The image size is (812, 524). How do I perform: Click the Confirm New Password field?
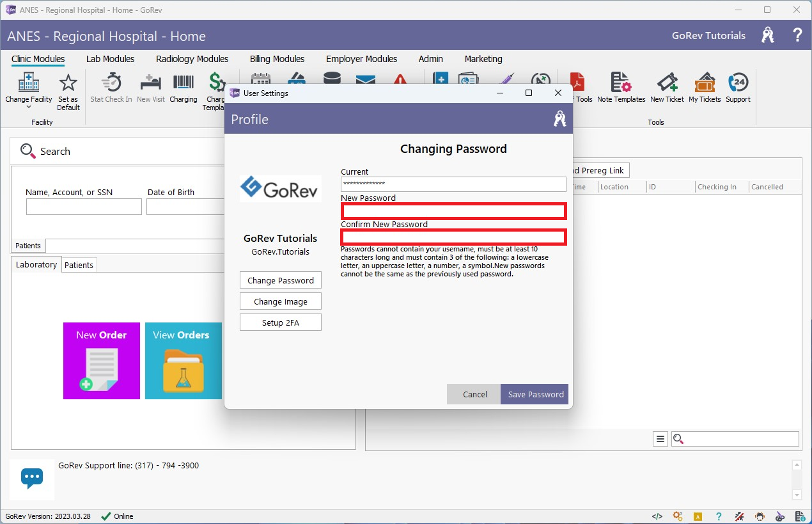tap(453, 237)
